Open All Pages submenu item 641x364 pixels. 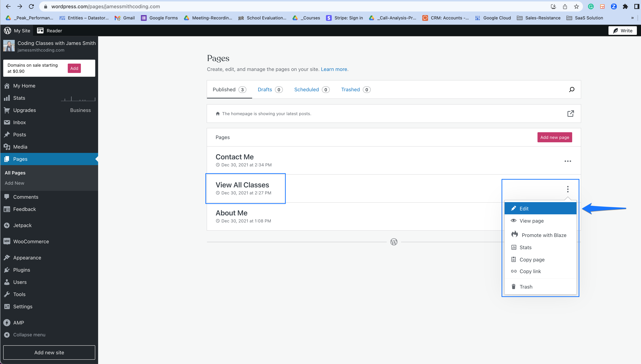(x=15, y=173)
